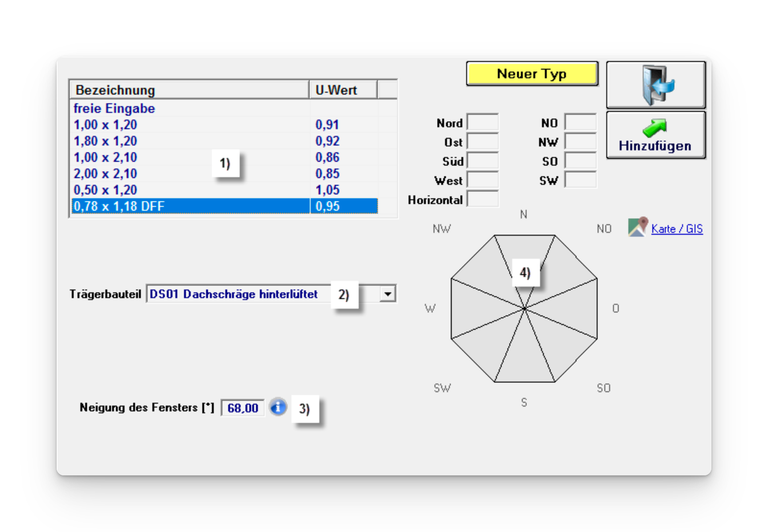Click the blue info icon beside Neigung
768x532 pixels.
coord(278,407)
